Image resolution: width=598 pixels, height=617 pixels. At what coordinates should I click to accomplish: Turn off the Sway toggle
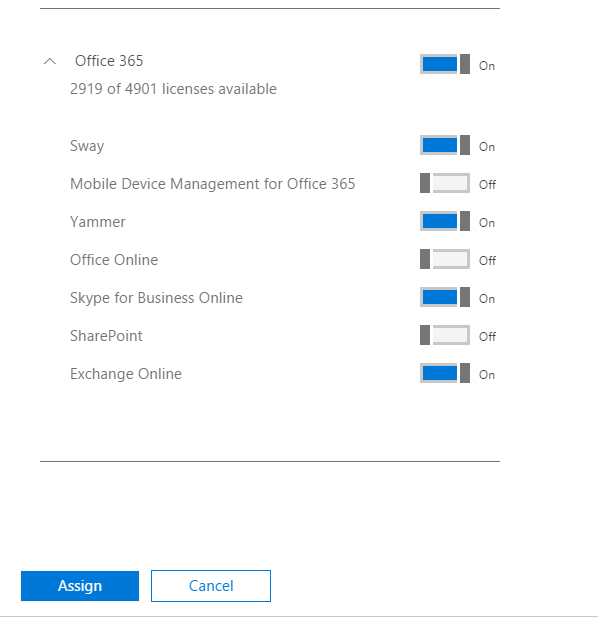[445, 145]
